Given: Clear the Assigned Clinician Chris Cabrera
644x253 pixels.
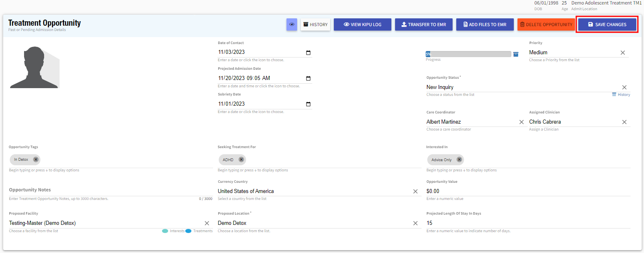Looking at the screenshot, I should coord(624,122).
